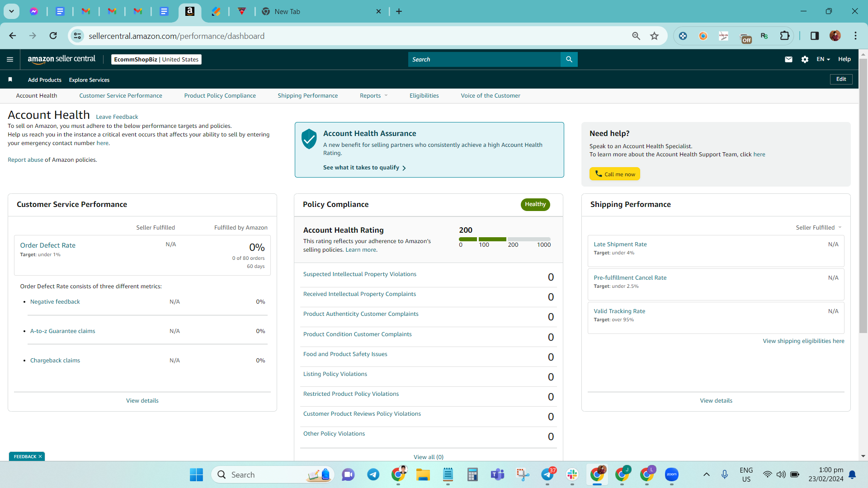This screenshot has height=488, width=868.
Task: Bookmark this page with the star
Action: 654,36
